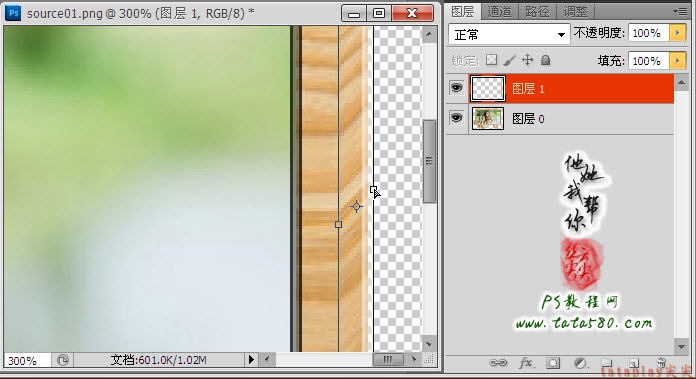Open the status bar info flyout arrow
Image resolution: width=696 pixels, height=379 pixels.
(x=251, y=359)
